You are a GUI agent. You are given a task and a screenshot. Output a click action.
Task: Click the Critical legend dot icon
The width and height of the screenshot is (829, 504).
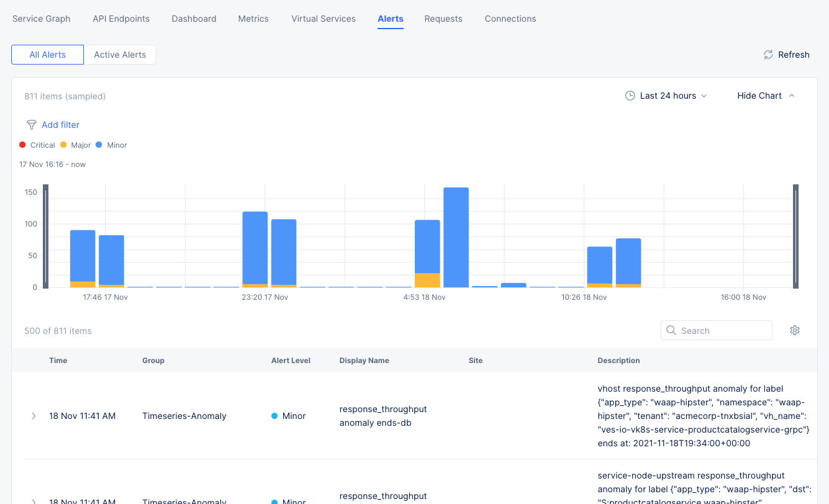(22, 145)
